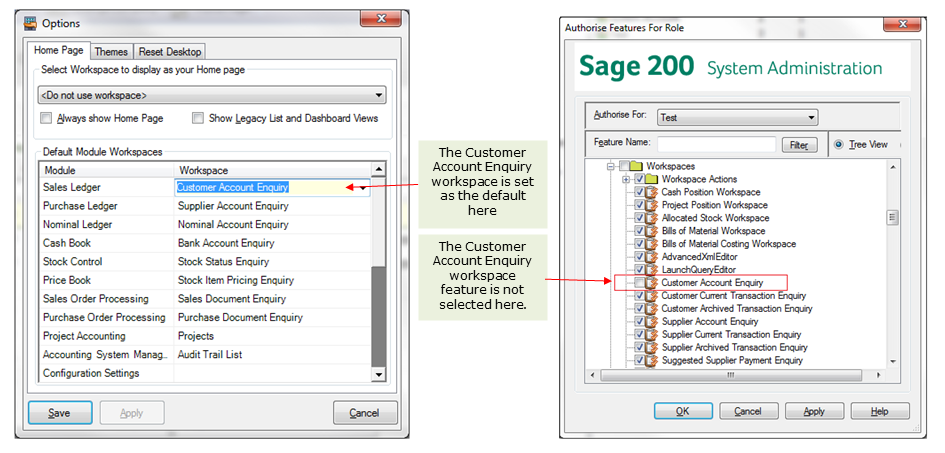The height and width of the screenshot is (453, 945).
Task: Select the Configuration Settings module row
Action: (206, 373)
